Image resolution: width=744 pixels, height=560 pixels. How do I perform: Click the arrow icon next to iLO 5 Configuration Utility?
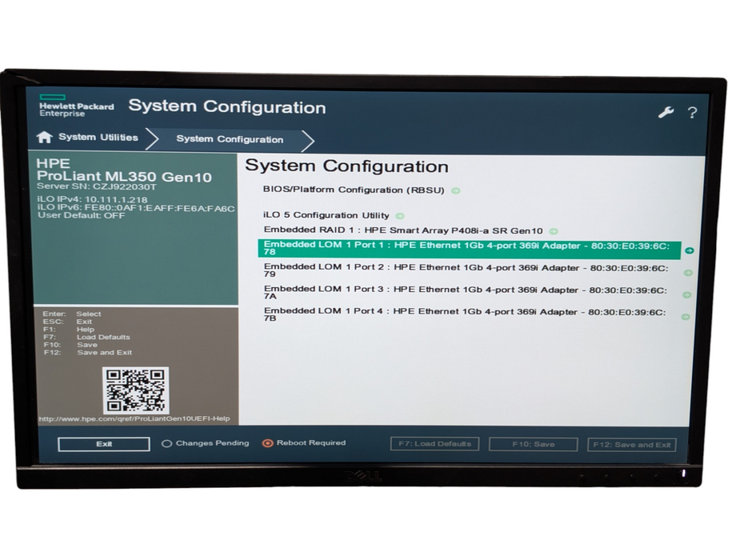point(400,217)
